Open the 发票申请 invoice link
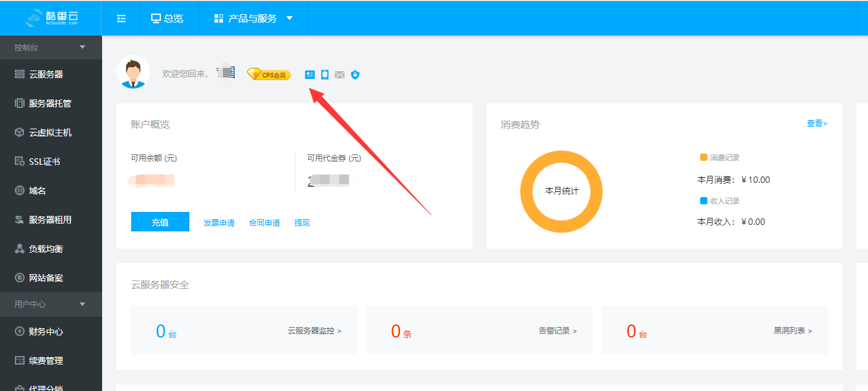The image size is (868, 391). tap(219, 223)
